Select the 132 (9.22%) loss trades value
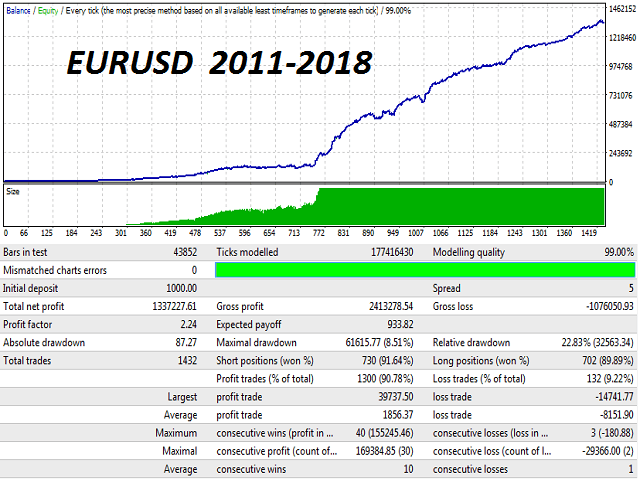The height and width of the screenshot is (480, 640). pyautogui.click(x=610, y=379)
